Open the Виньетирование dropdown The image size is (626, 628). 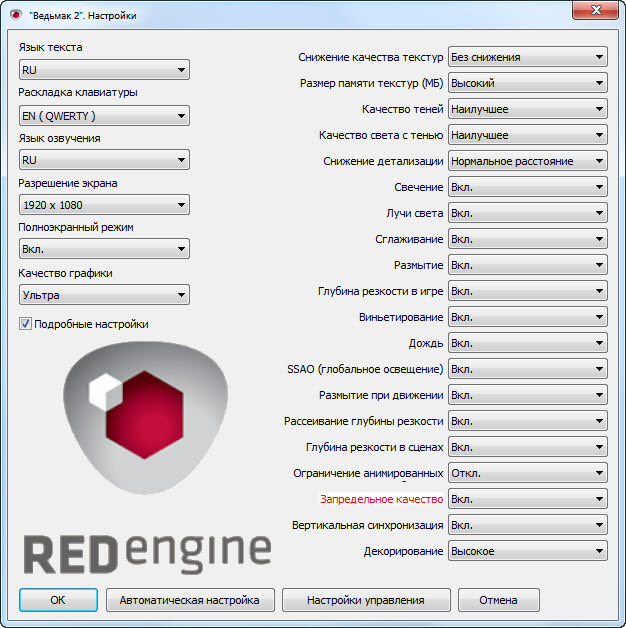(x=527, y=317)
